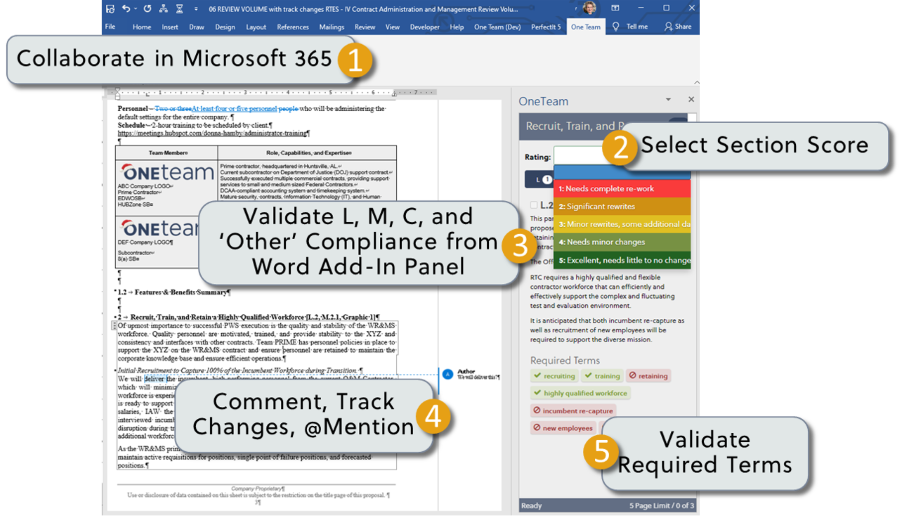Click the 'highly qualified workforce' term tag

coord(580,393)
